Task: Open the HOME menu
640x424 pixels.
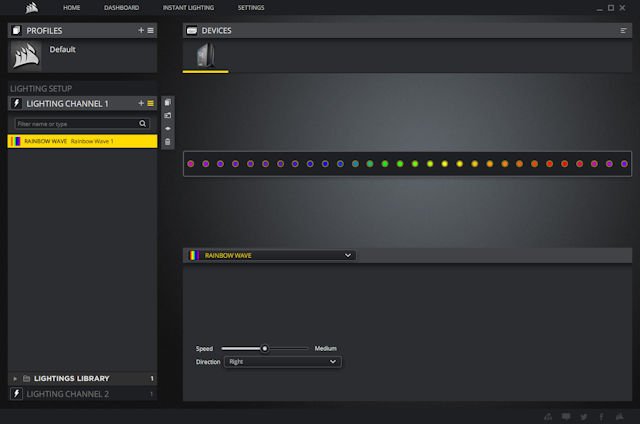Action: 71,8
